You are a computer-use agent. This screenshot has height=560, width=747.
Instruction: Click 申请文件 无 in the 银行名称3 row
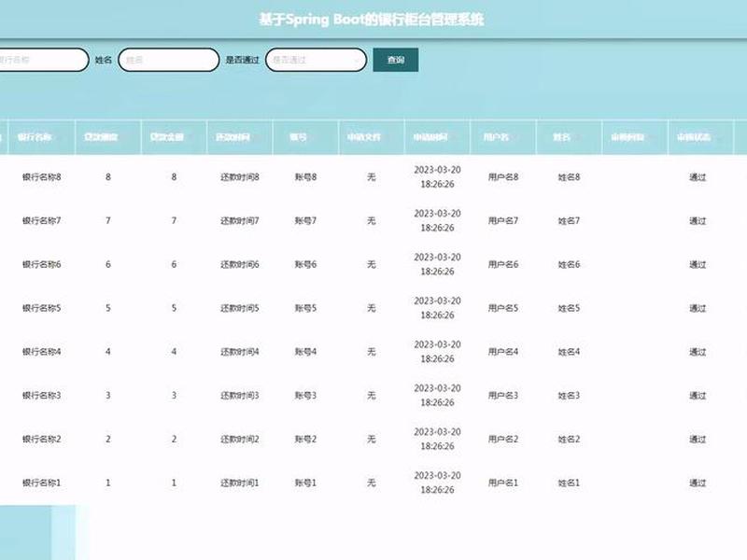tap(371, 395)
